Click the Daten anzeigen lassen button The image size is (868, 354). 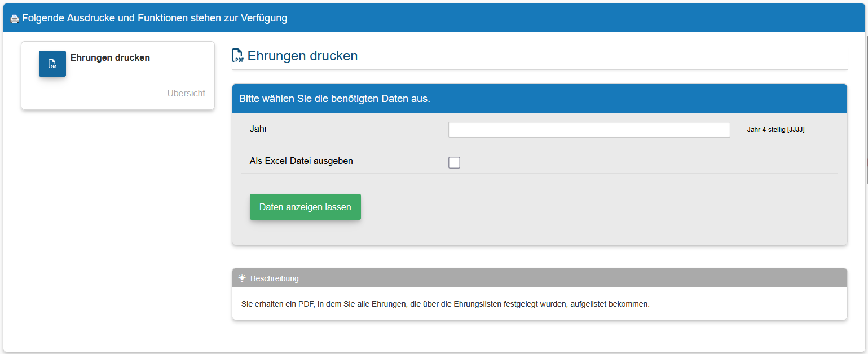click(x=305, y=207)
